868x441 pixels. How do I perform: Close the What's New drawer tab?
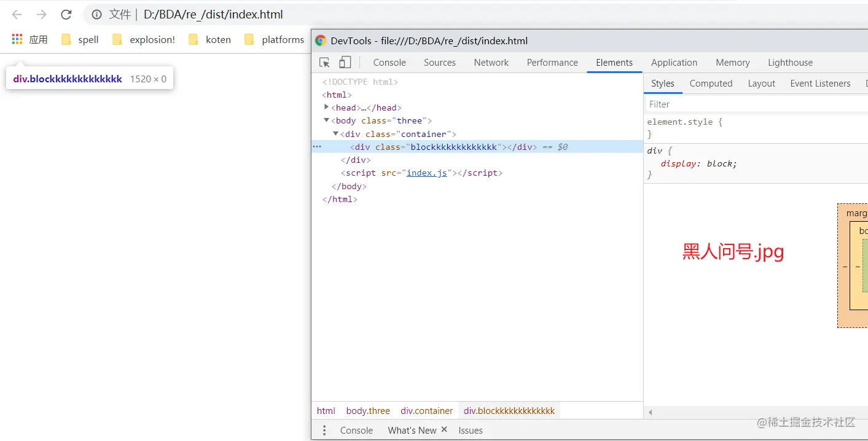pos(444,429)
